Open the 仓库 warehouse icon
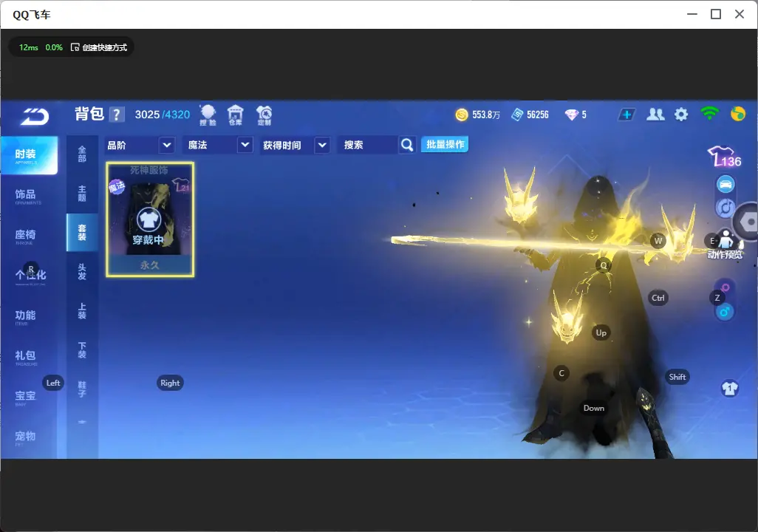Image resolution: width=758 pixels, height=532 pixels. coord(236,115)
